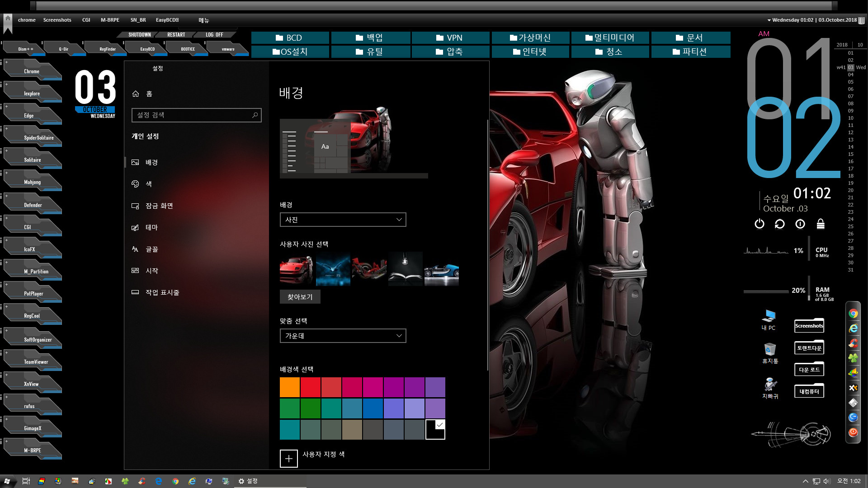Pick the red background color swatch
Screen dimensions: 868x488
[311, 387]
